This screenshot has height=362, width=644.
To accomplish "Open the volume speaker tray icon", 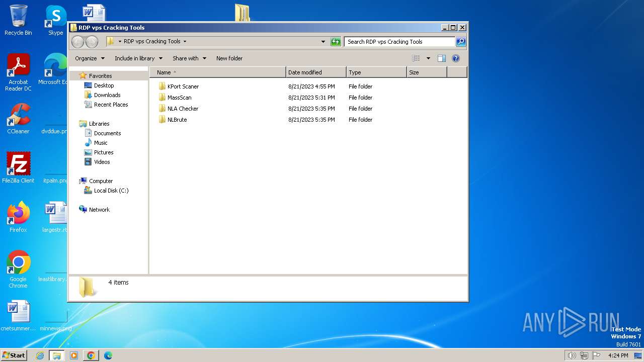I will (x=572, y=355).
